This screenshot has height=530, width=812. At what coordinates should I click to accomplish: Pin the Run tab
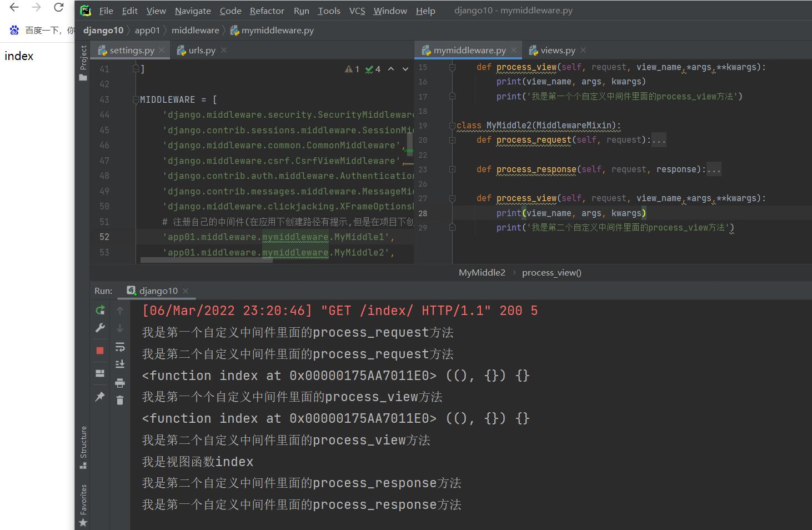coord(100,396)
